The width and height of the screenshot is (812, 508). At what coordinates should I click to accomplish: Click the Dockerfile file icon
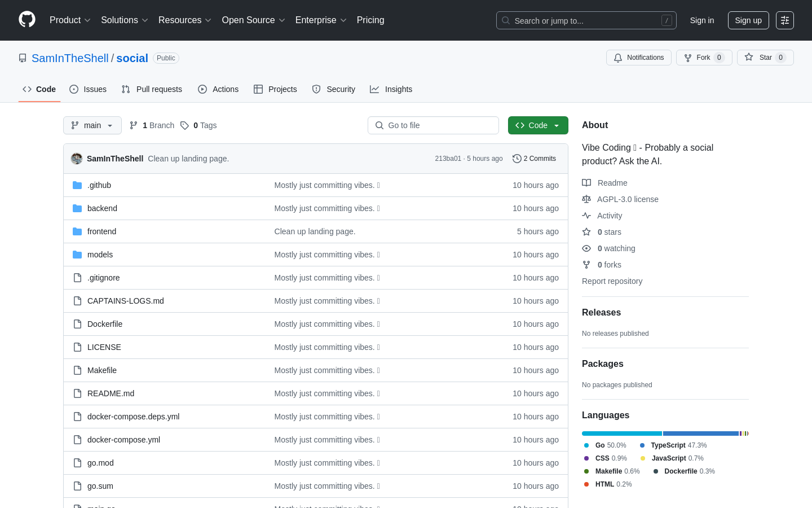point(77,324)
